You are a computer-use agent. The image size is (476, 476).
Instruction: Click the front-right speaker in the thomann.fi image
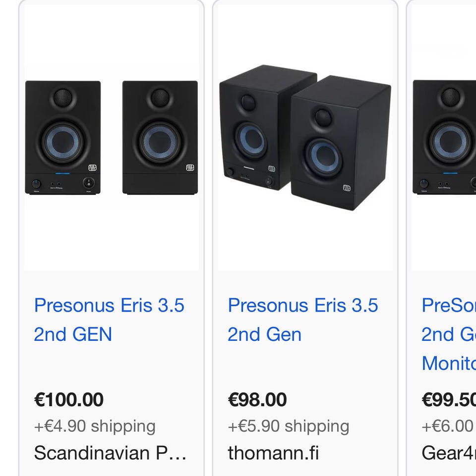click(x=340, y=144)
